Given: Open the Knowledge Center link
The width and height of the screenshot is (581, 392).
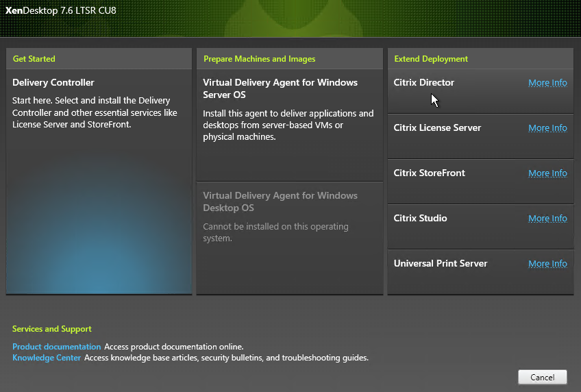Looking at the screenshot, I should [47, 358].
